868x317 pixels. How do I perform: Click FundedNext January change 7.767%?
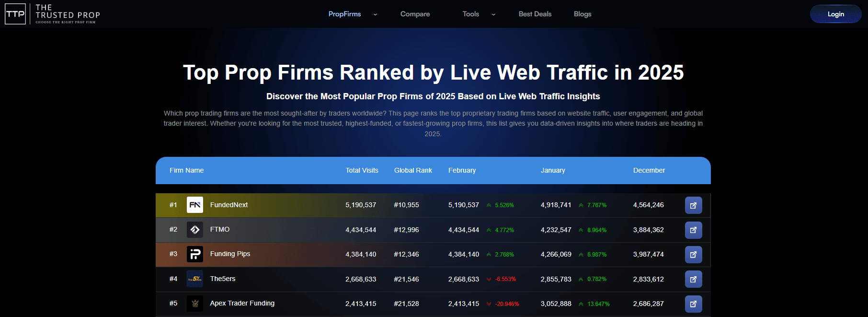tap(597, 205)
